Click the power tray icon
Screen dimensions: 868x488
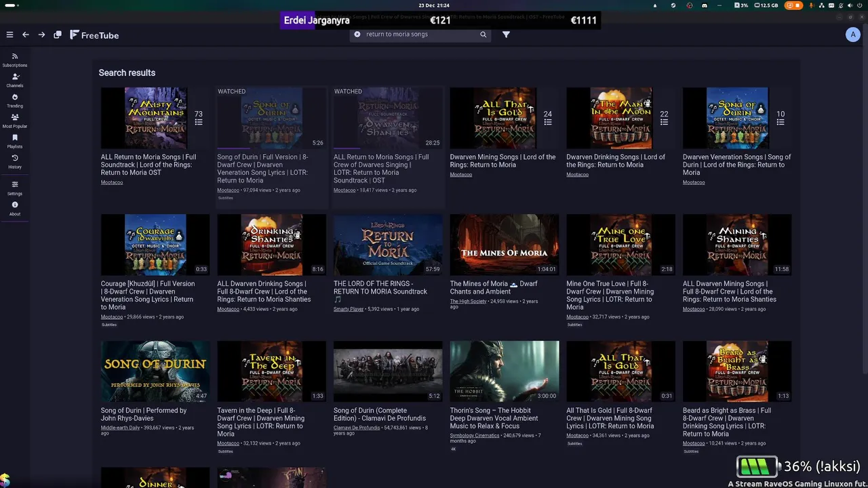click(860, 5)
